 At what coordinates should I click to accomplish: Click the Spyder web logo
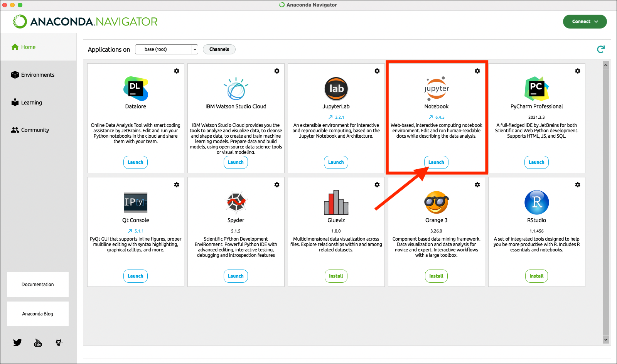point(236,202)
